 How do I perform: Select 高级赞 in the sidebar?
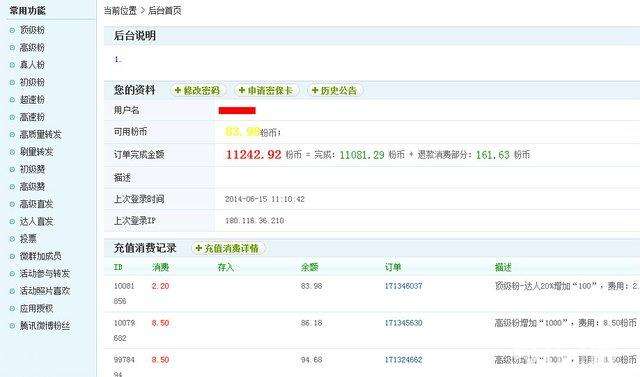click(32, 186)
